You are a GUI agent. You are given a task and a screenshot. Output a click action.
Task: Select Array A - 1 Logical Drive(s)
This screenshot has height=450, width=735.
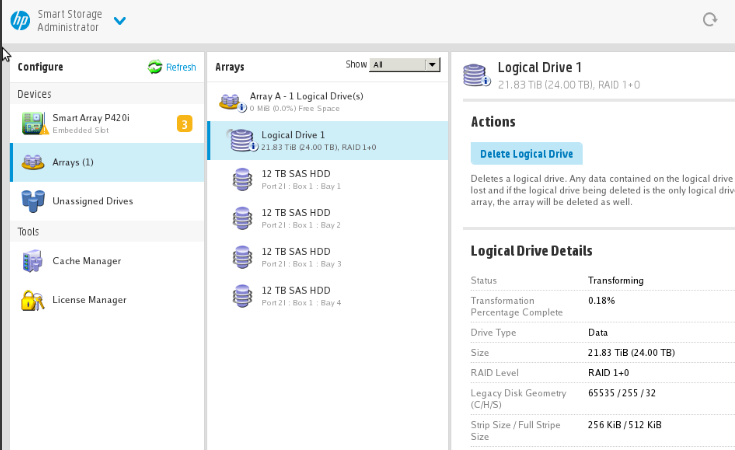(328, 101)
